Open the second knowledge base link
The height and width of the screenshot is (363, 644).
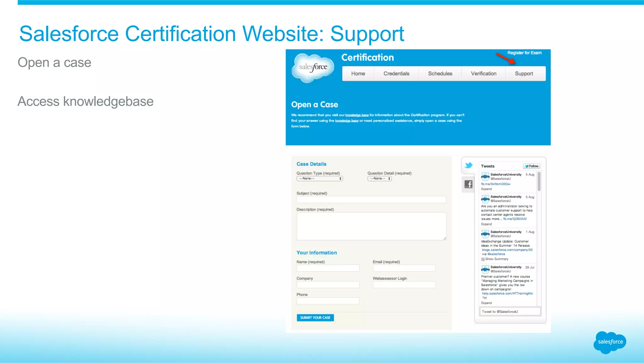coord(347,121)
